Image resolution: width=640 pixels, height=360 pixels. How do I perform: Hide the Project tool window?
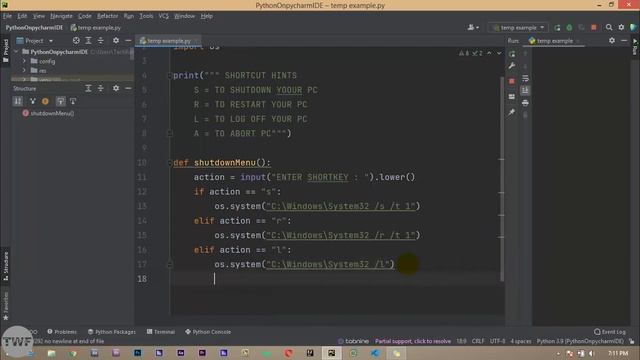click(x=128, y=40)
